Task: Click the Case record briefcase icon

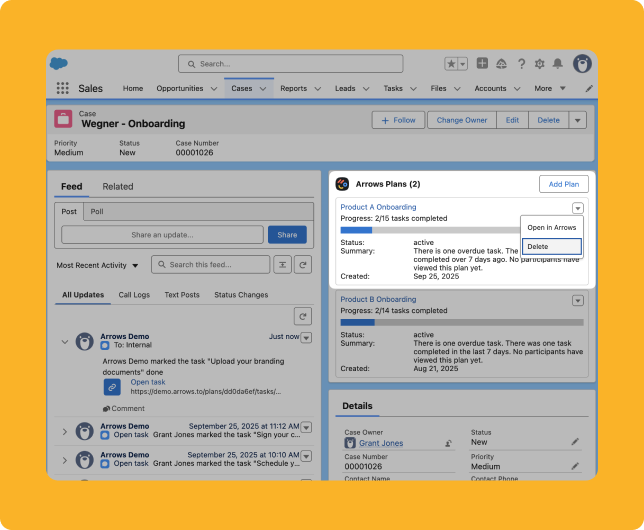Action: pyautogui.click(x=63, y=119)
